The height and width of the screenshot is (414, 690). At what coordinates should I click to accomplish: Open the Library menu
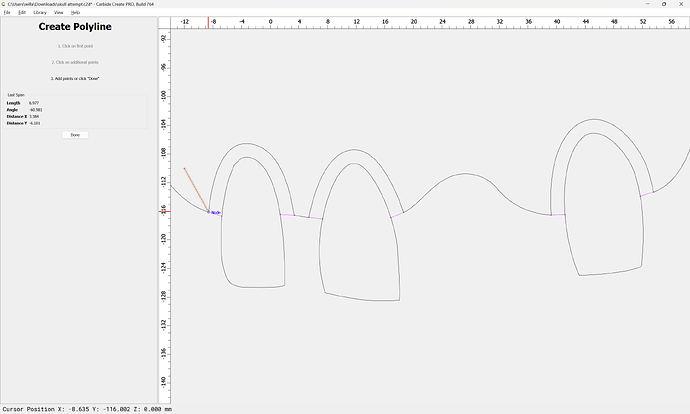point(40,12)
